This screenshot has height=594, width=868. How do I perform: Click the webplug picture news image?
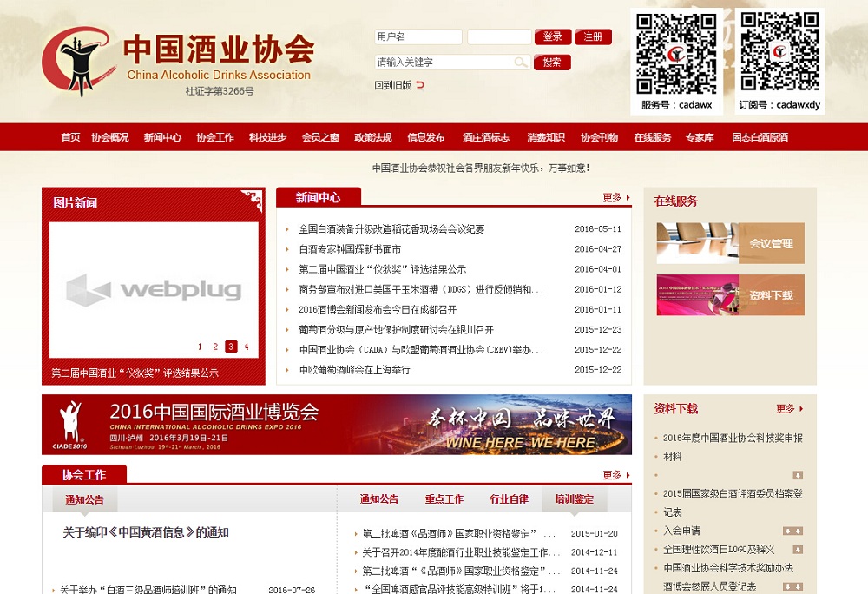pos(154,290)
